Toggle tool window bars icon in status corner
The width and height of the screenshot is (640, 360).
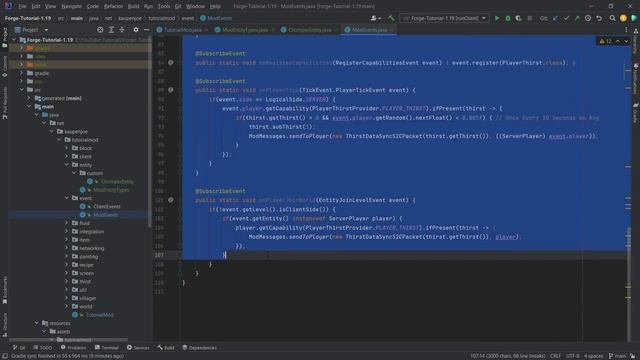tap(4, 356)
